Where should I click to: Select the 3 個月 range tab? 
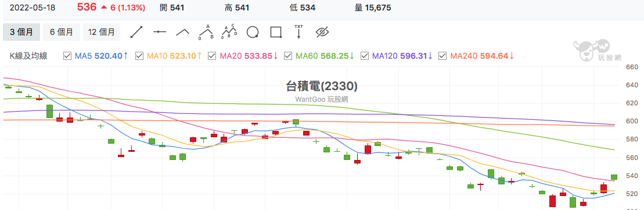tap(21, 32)
